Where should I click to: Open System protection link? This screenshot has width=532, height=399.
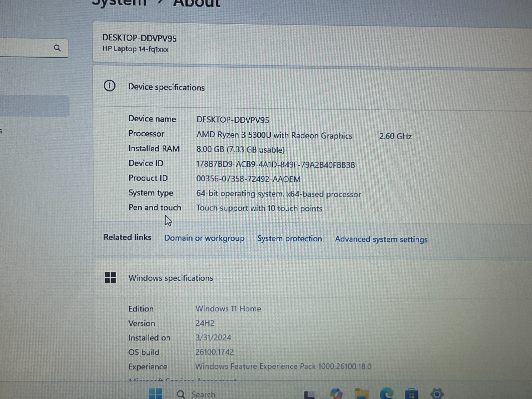click(290, 239)
